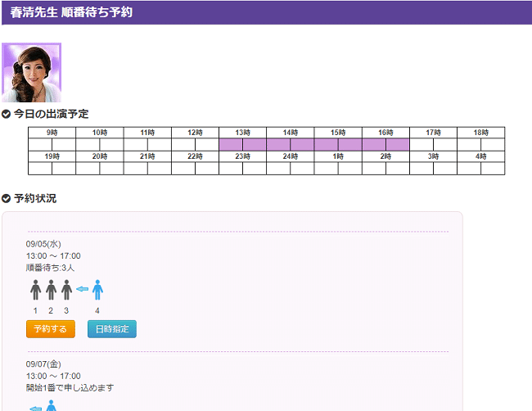532x411 pixels.
Task: Click the 24時 schedule header cell
Action: tap(291, 156)
